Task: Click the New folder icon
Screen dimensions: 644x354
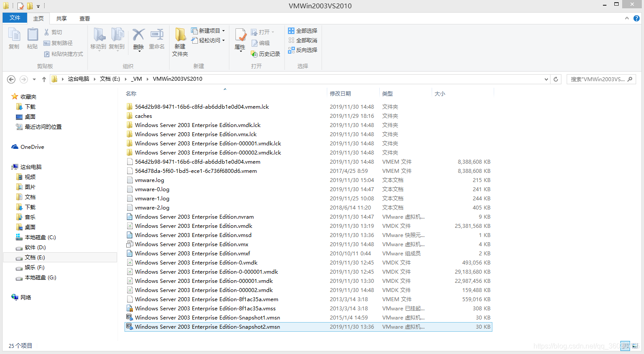Action: pyautogui.click(x=180, y=35)
